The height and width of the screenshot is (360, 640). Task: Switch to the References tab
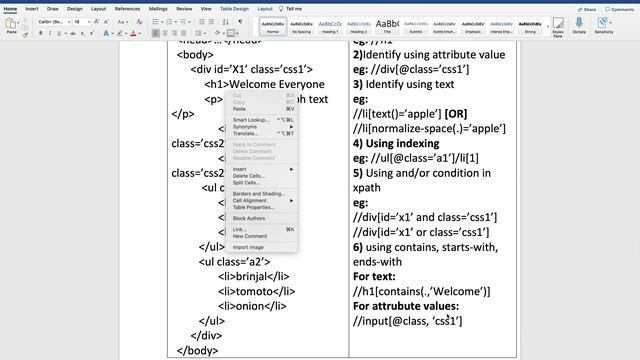[x=127, y=9]
